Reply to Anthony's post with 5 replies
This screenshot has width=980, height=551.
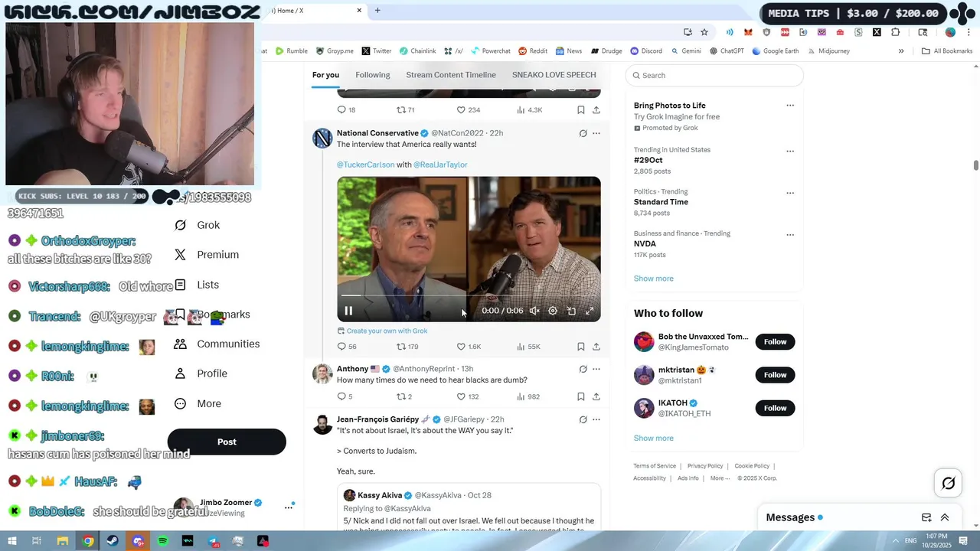pyautogui.click(x=345, y=396)
